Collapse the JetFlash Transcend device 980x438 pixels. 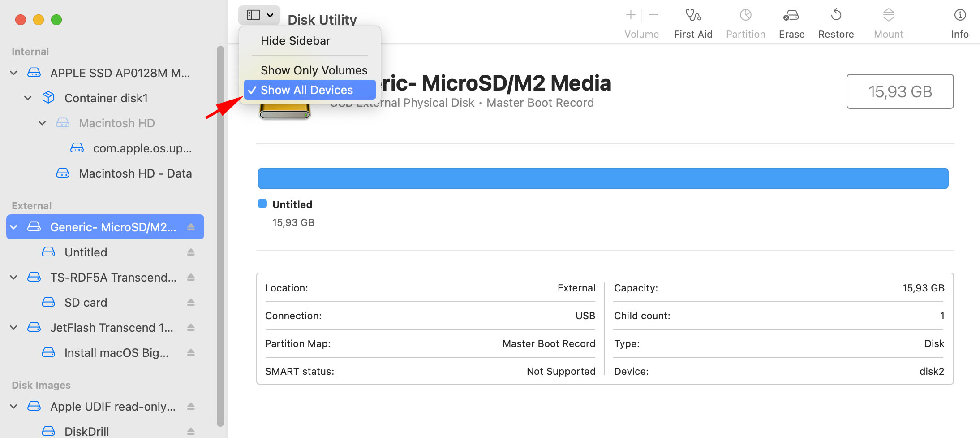click(14, 327)
